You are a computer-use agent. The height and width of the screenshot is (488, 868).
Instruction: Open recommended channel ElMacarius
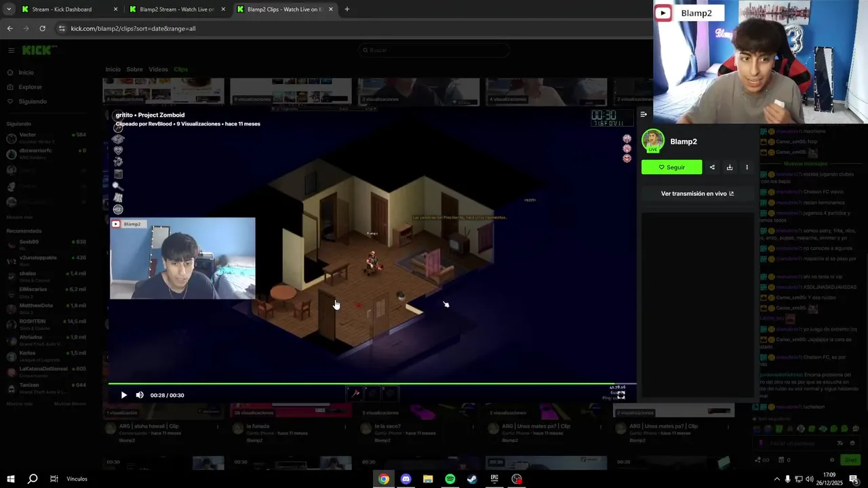[x=46, y=292]
